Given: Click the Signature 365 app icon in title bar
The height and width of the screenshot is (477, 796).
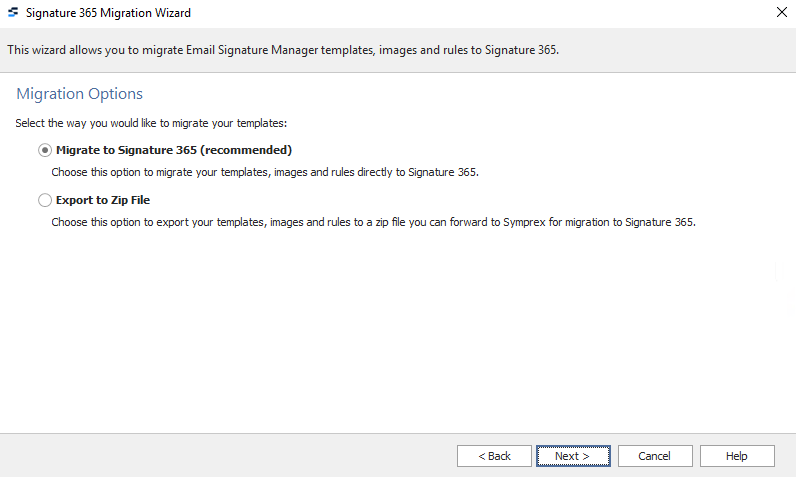Looking at the screenshot, I should (13, 12).
